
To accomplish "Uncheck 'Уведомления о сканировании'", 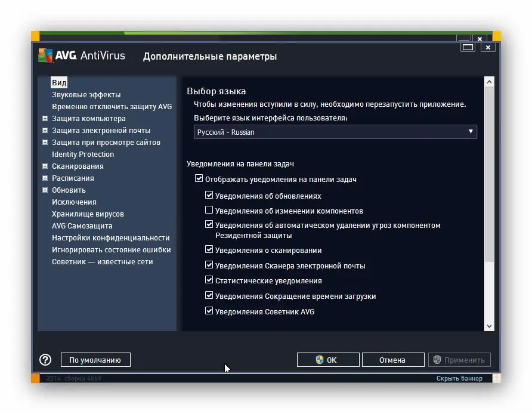I will click(x=209, y=249).
